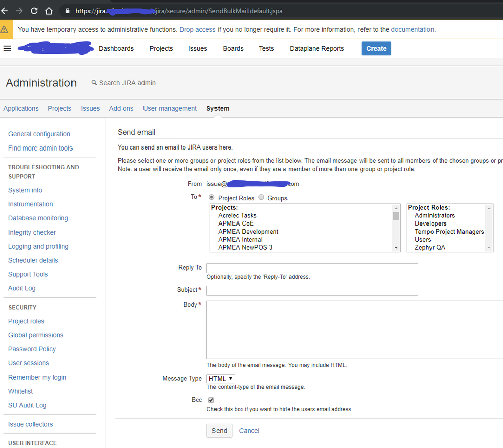Viewport: 503px width, 448px height.
Task: Select the Groups radio button
Action: (261, 197)
